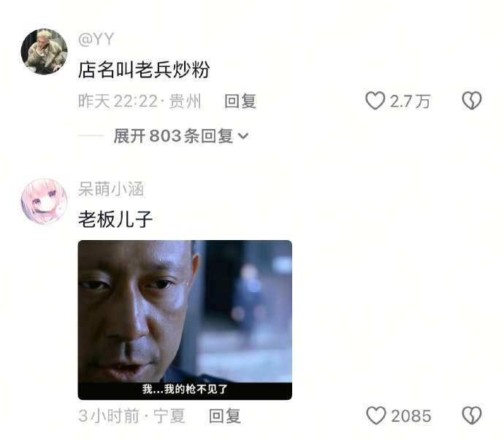The image size is (504, 440).
Task: Expand 803 replies under first comment
Action: click(181, 136)
